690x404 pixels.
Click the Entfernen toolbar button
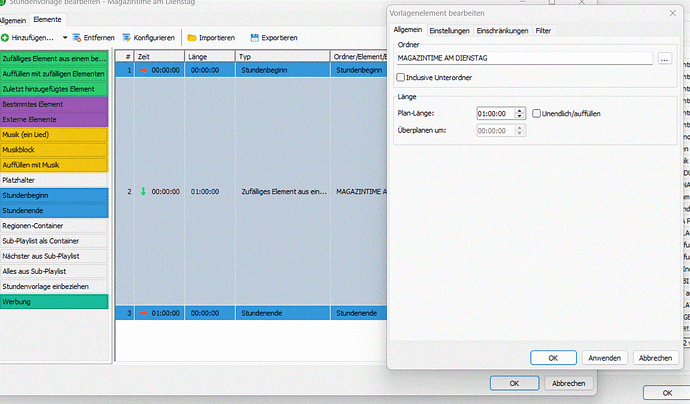[x=94, y=38]
